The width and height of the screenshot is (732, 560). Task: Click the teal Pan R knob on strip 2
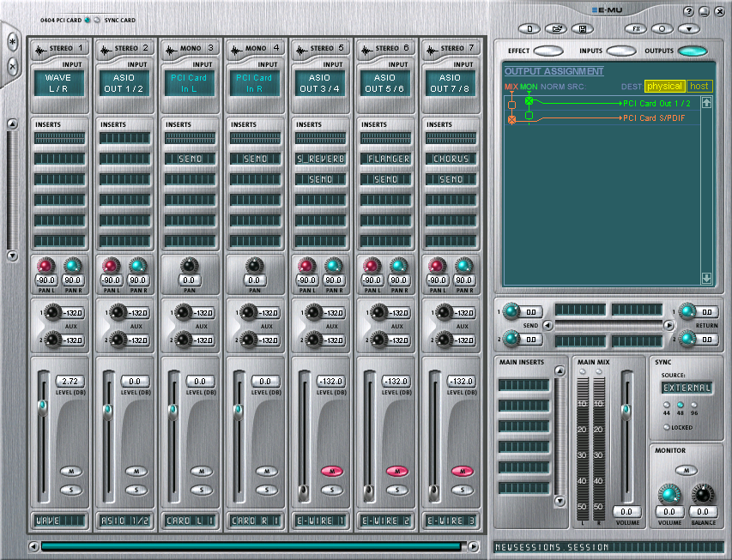(137, 266)
